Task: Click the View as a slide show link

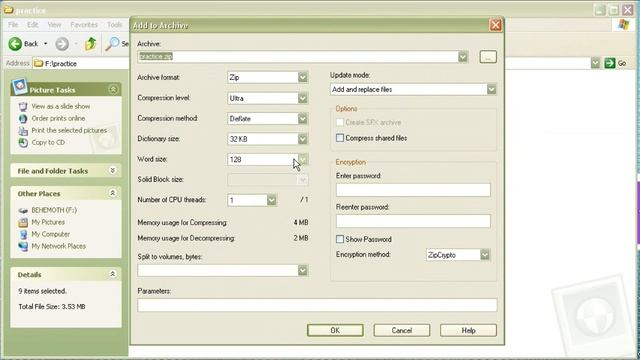Action: pyautogui.click(x=61, y=106)
